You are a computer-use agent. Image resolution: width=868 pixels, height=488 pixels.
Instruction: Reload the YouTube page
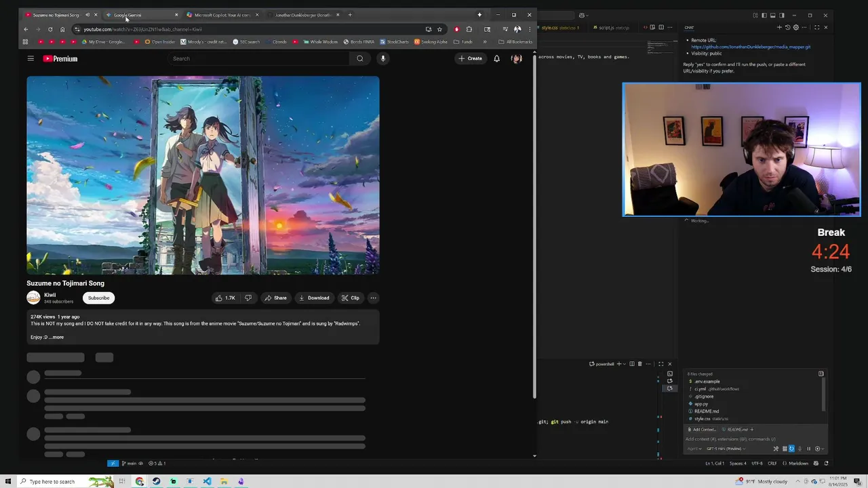click(50, 29)
